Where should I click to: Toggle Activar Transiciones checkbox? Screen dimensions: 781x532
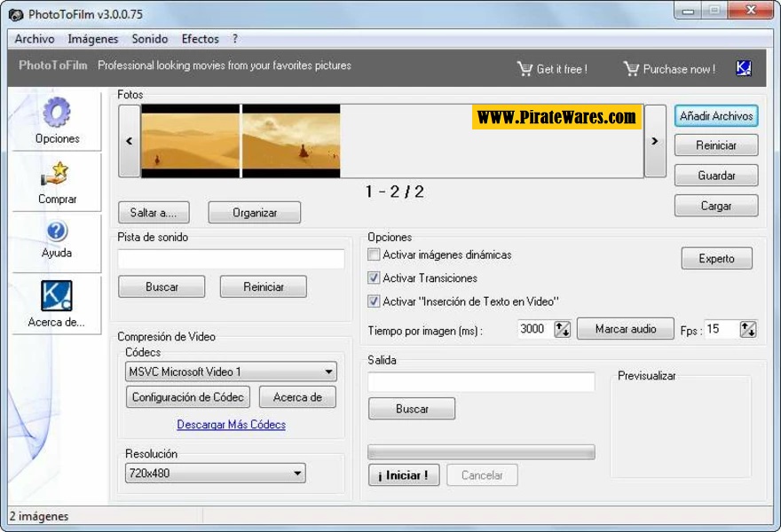click(x=374, y=278)
